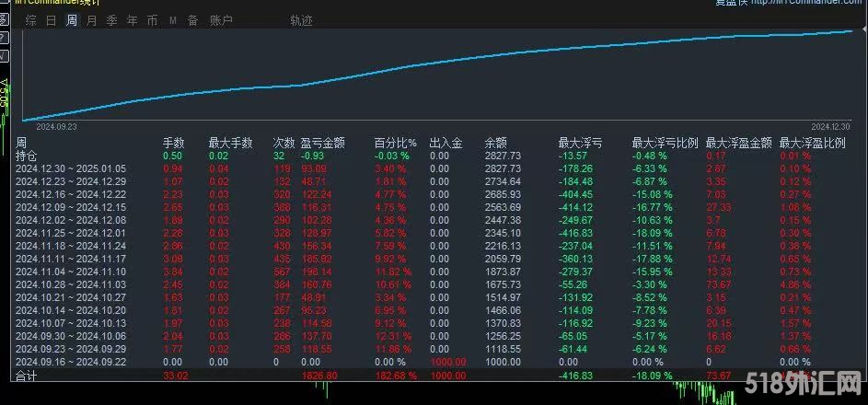Click max floating loss -416.83 in 合计 row

575,376
